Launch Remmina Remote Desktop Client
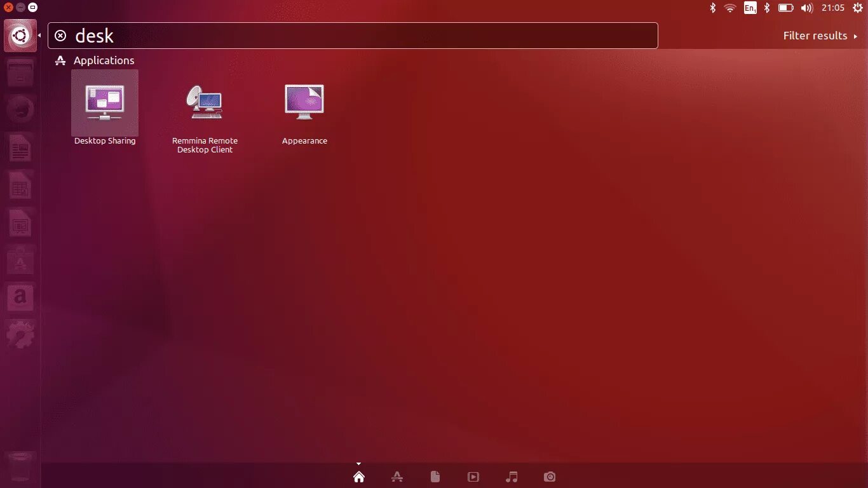 click(205, 102)
